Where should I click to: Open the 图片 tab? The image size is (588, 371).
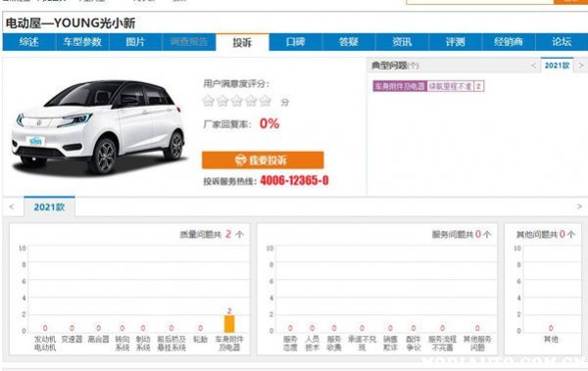tap(135, 42)
